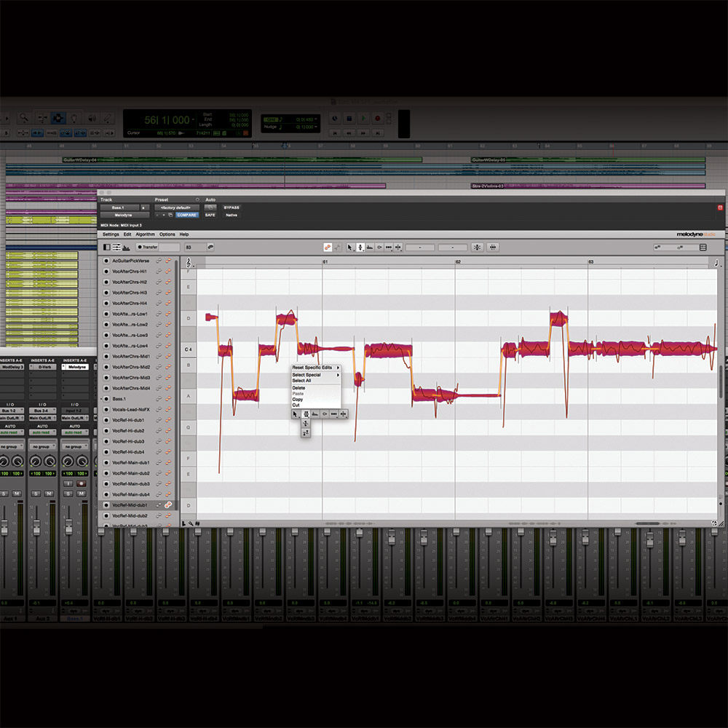Click the Pro Tools Stop button
This screenshot has width=728, height=728.
(x=349, y=119)
